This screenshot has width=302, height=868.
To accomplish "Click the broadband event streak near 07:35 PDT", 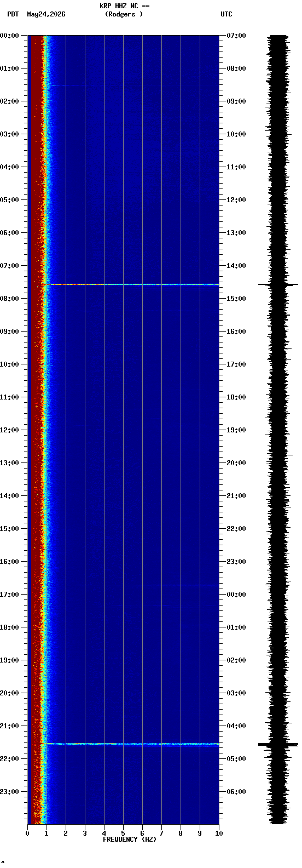I will pyautogui.click(x=134, y=284).
